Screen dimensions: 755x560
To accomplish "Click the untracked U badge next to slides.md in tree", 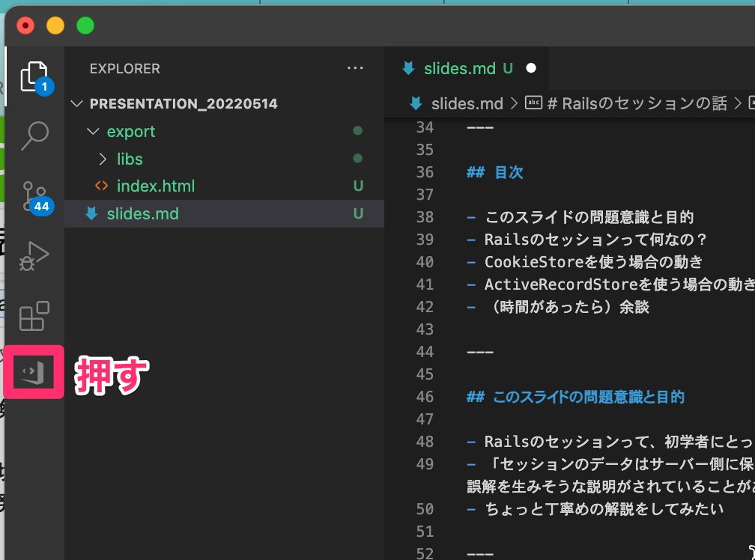I will pos(358,213).
